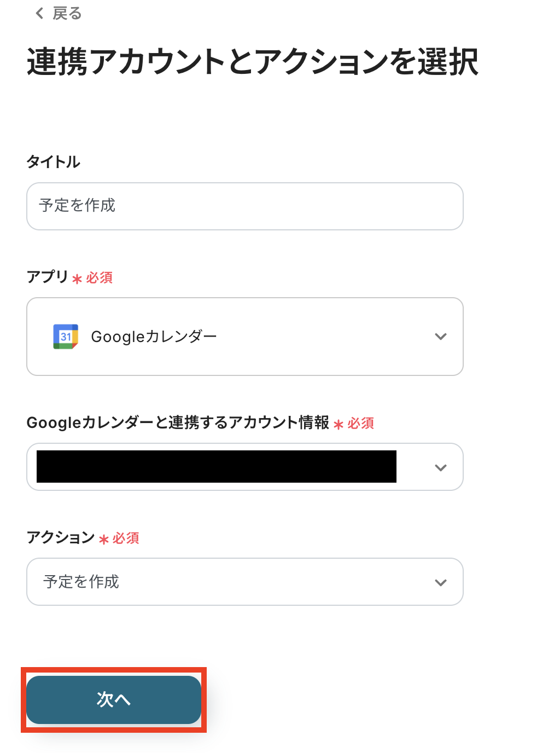Viewport: 560px width, 753px height.
Task: Click the heading "連携アカウントとアクションを選択"
Action: click(253, 61)
